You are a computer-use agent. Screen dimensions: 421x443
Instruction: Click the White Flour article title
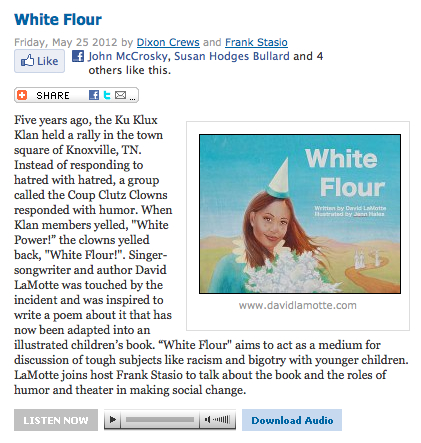58,20
